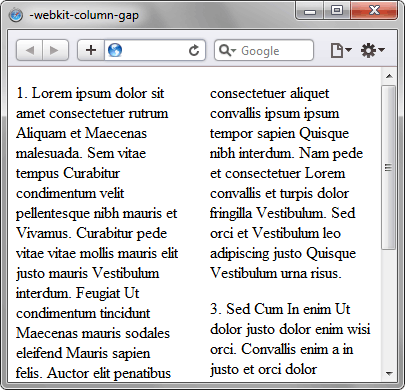Click the line "fringilla Vestibulum. Sed"

283,213
